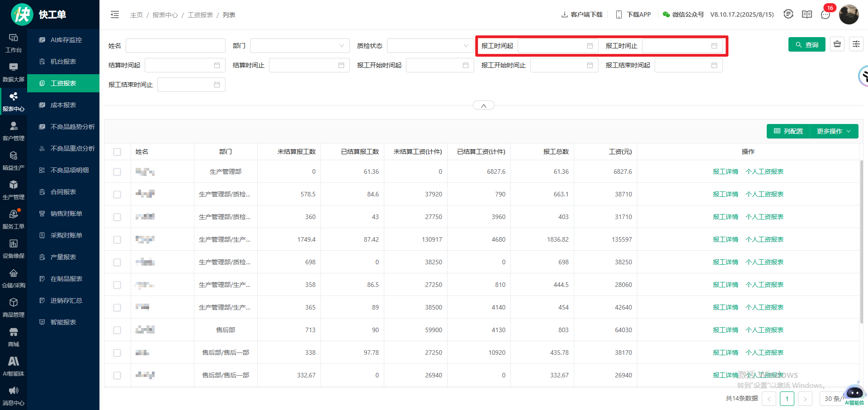
Task: Click the AI智能体 sidebar icon
Action: [14, 366]
